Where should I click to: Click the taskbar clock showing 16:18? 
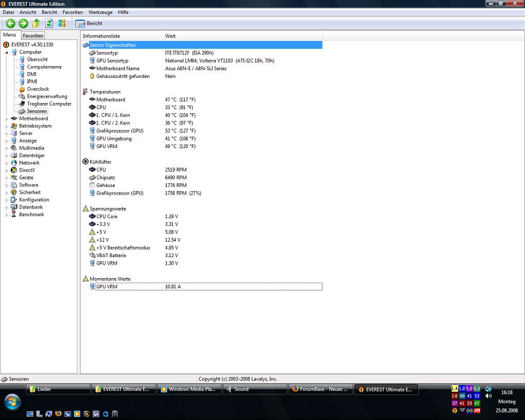507,392
